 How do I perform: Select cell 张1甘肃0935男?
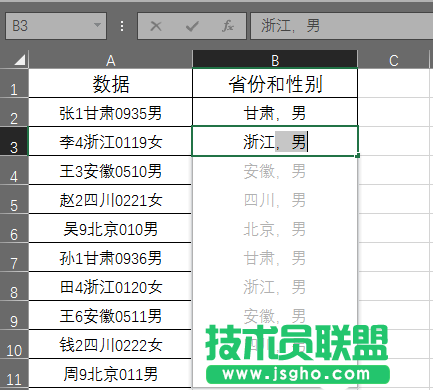(110, 112)
